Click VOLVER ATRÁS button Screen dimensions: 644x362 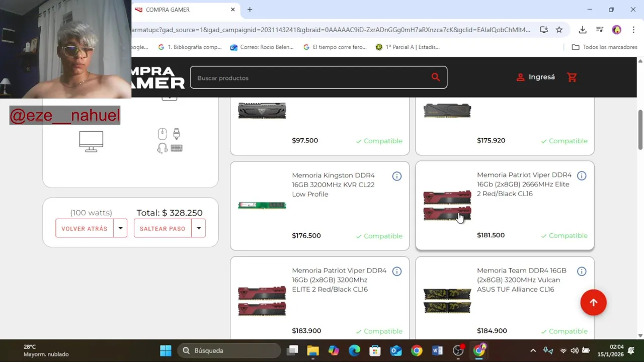pyautogui.click(x=84, y=228)
